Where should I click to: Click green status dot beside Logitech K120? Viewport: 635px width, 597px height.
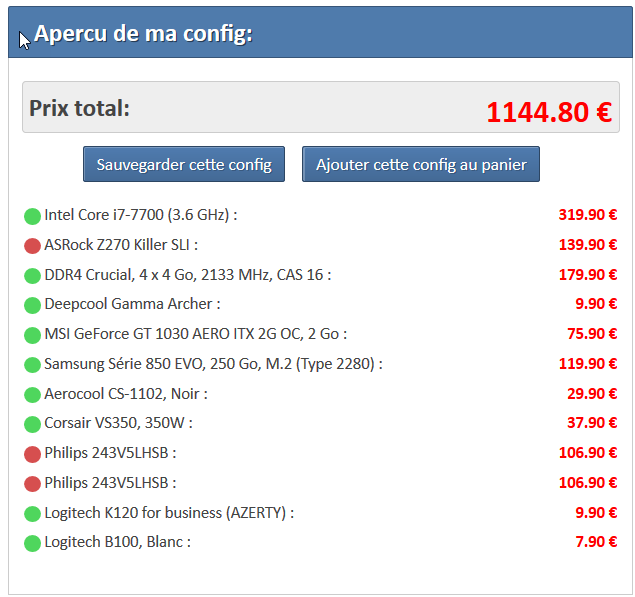32,514
